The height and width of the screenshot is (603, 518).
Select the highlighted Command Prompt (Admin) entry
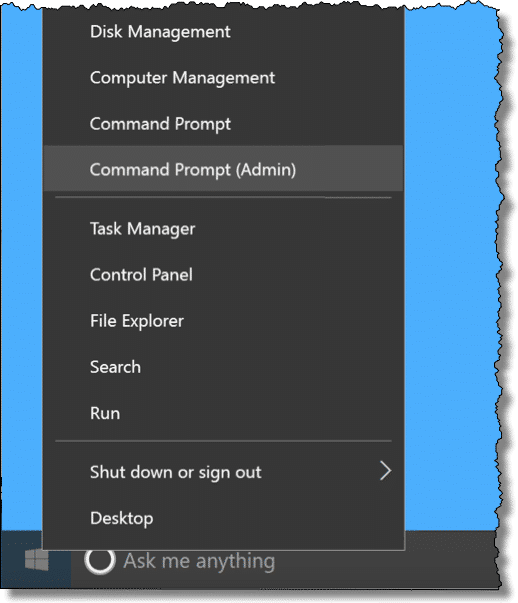pyautogui.click(x=223, y=169)
